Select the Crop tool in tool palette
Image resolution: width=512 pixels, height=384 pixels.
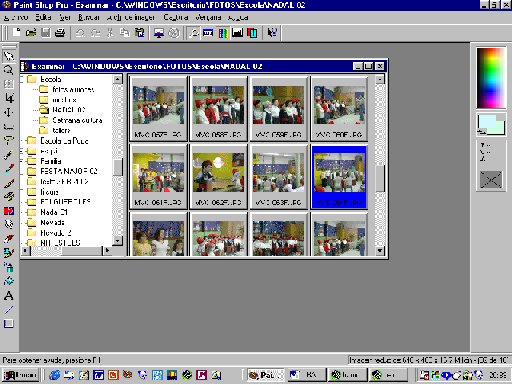coord(9,98)
